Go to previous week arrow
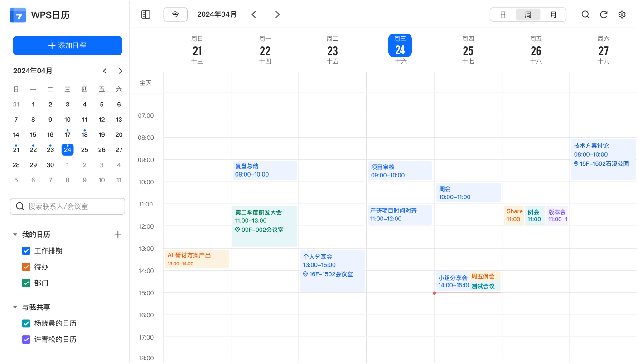638x364 pixels. 254,14
